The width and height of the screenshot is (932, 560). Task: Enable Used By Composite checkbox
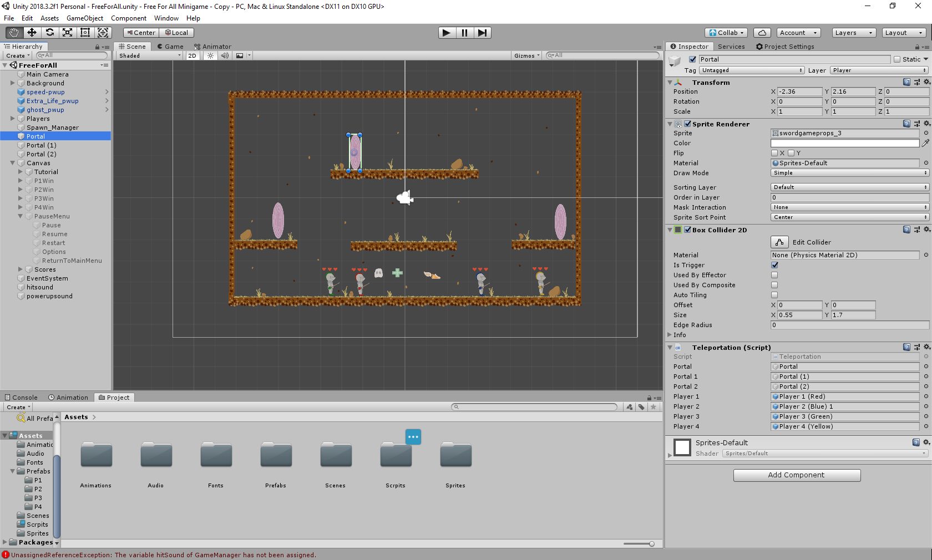(x=774, y=285)
